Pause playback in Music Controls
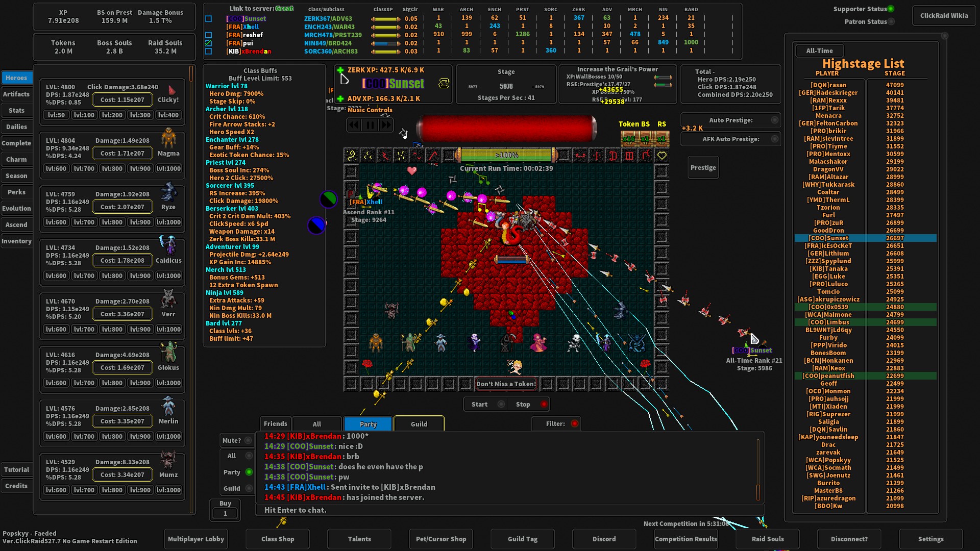Viewport: 980px width, 551px height. tap(370, 125)
